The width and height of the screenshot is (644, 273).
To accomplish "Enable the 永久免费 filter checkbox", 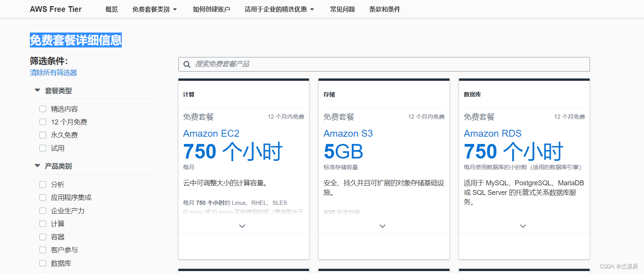I will pyautogui.click(x=43, y=135).
